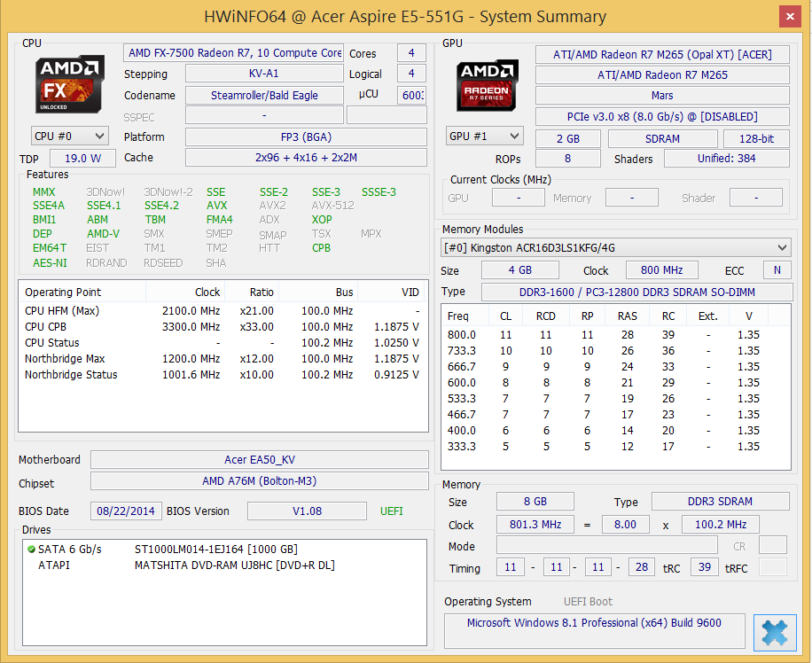Click the Cores count field
The height and width of the screenshot is (663, 812).
pyautogui.click(x=411, y=53)
